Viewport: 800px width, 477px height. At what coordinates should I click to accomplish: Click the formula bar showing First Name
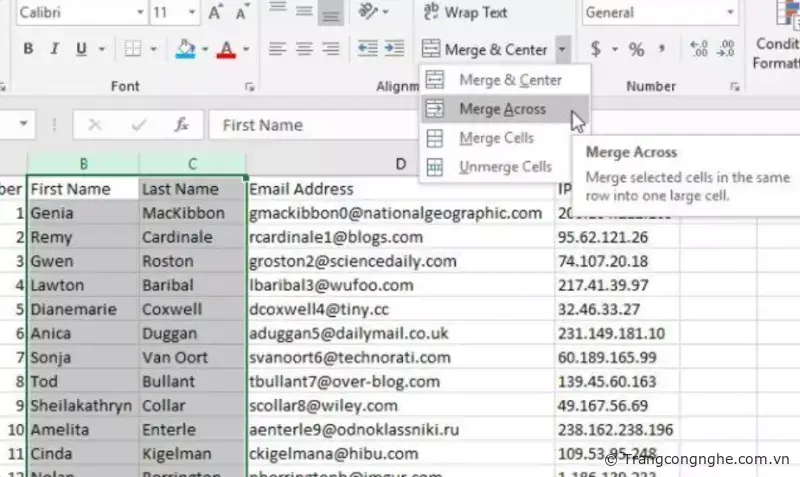pyautogui.click(x=380, y=125)
